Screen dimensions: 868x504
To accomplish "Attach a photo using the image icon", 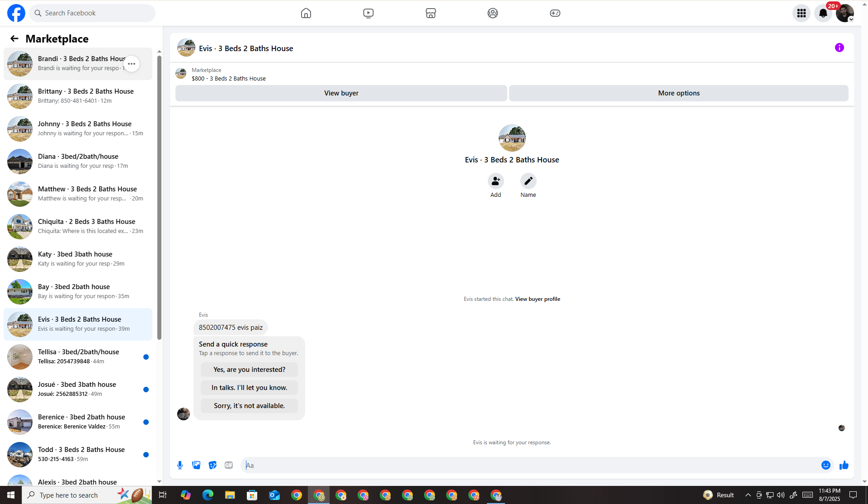I will (x=196, y=465).
